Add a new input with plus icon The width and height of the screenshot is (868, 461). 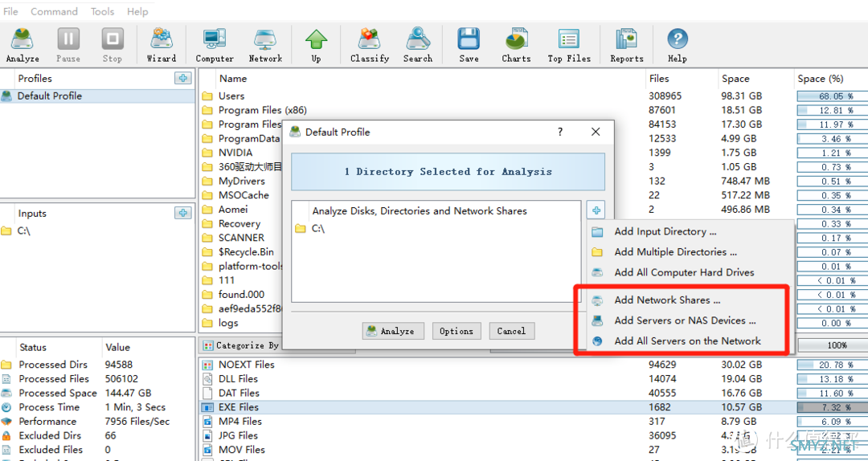coord(183,213)
